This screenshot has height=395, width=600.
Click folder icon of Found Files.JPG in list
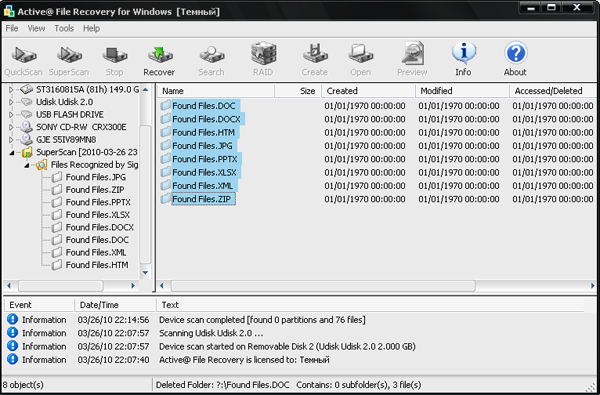tap(165, 146)
